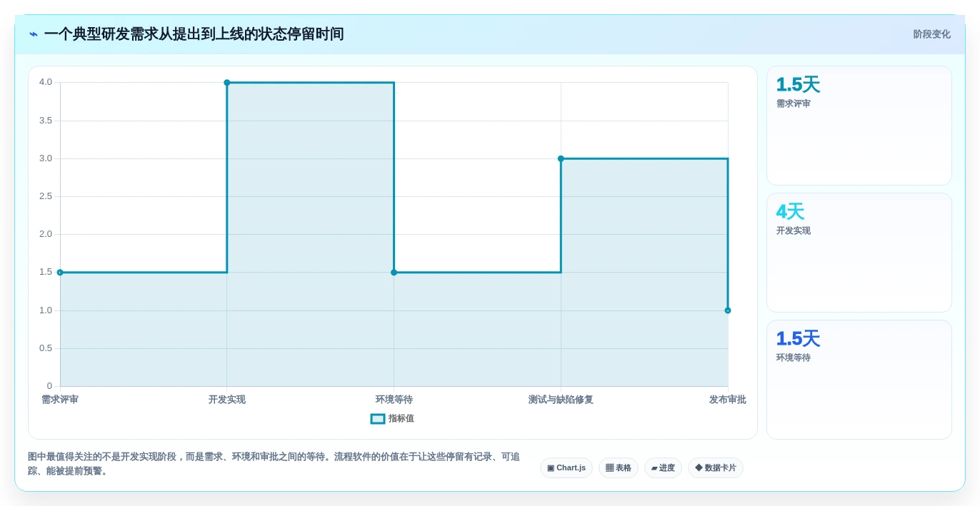The height and width of the screenshot is (506, 980).
Task: Click the 阶段变化 label in header
Action: 931,34
